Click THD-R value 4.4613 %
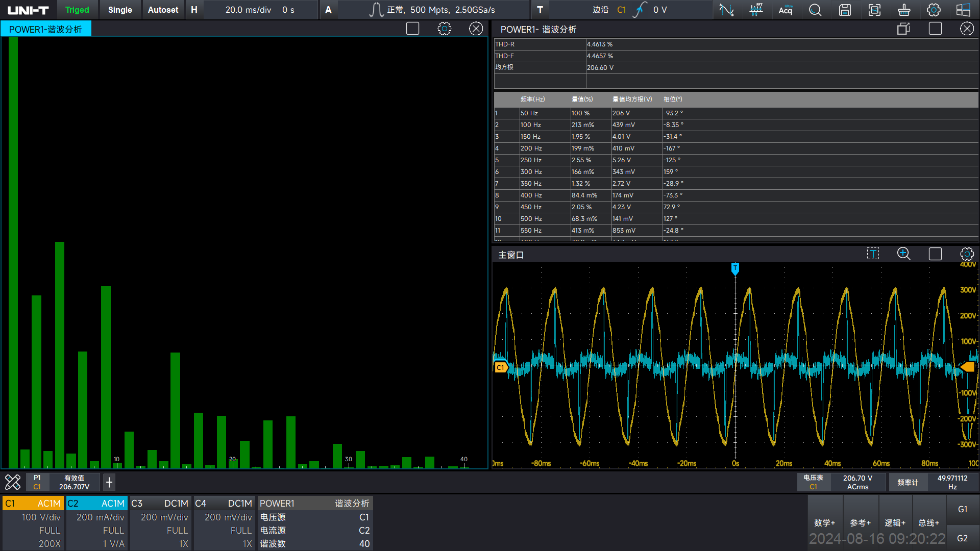The image size is (980, 551). coord(599,44)
